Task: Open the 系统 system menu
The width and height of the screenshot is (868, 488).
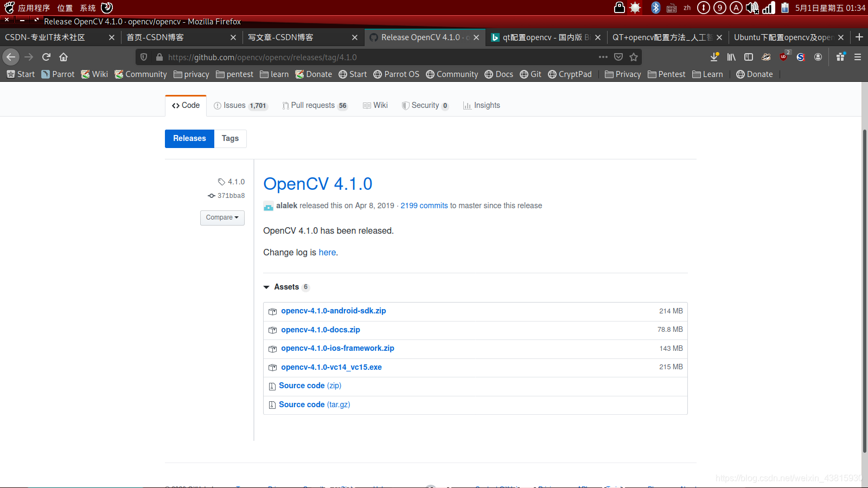Action: pyautogui.click(x=88, y=8)
